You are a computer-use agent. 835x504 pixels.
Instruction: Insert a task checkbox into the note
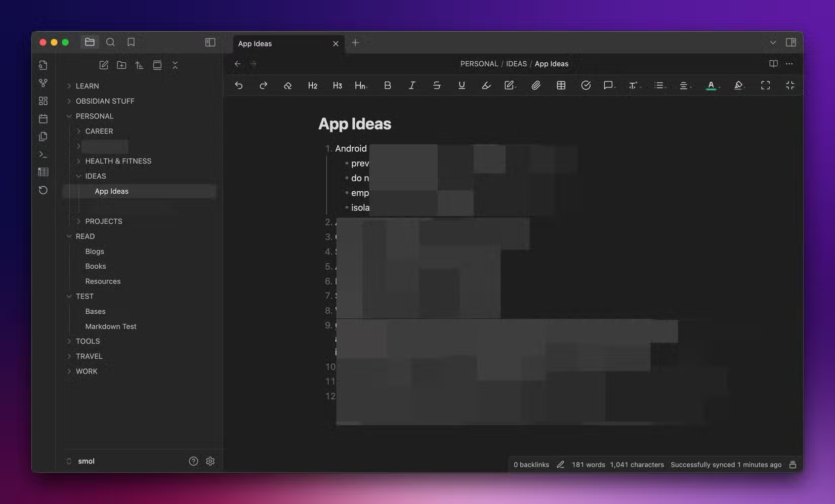pos(586,85)
